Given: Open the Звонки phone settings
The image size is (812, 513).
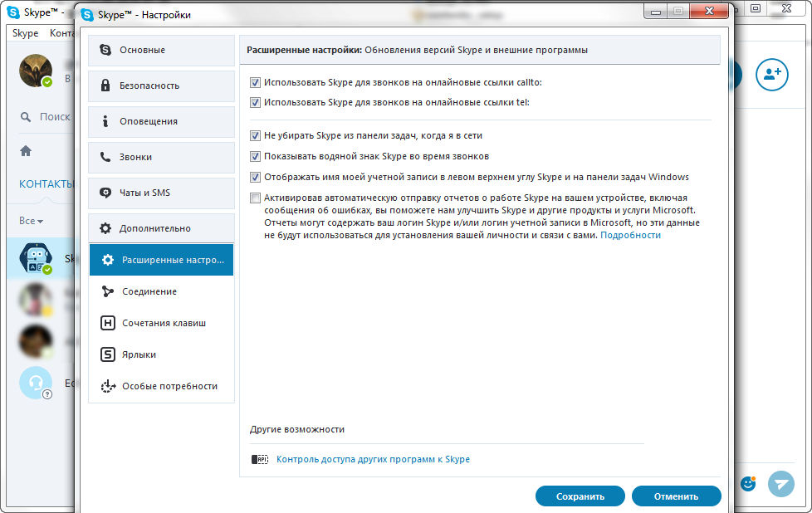Looking at the screenshot, I should point(162,157).
